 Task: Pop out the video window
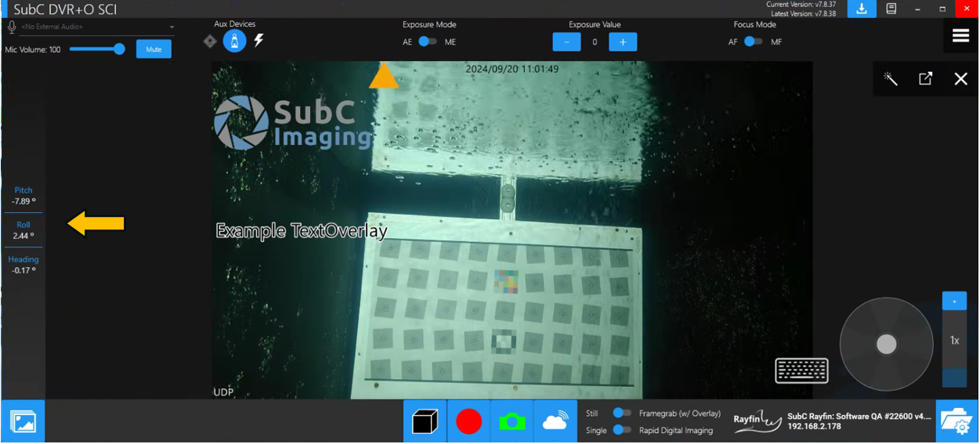[925, 78]
